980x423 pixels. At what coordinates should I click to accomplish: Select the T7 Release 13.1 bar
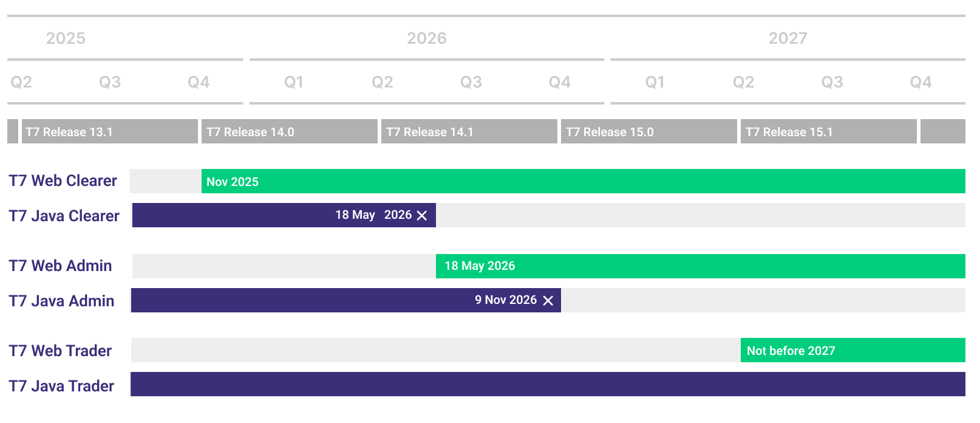(x=109, y=132)
